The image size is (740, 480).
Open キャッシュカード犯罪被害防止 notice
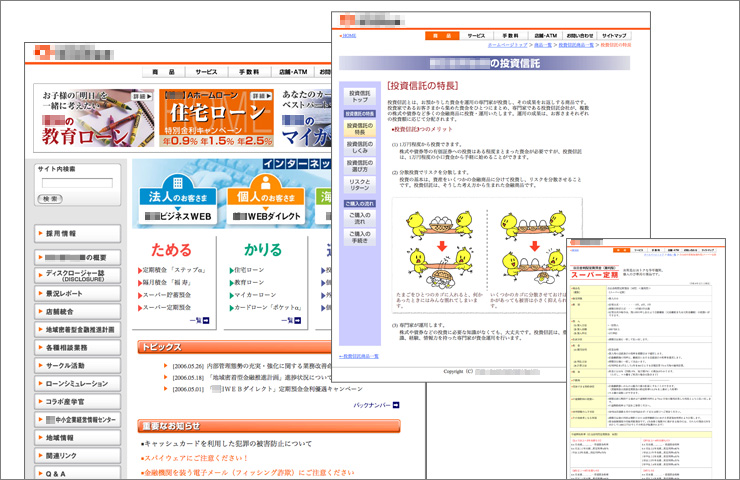(x=226, y=444)
